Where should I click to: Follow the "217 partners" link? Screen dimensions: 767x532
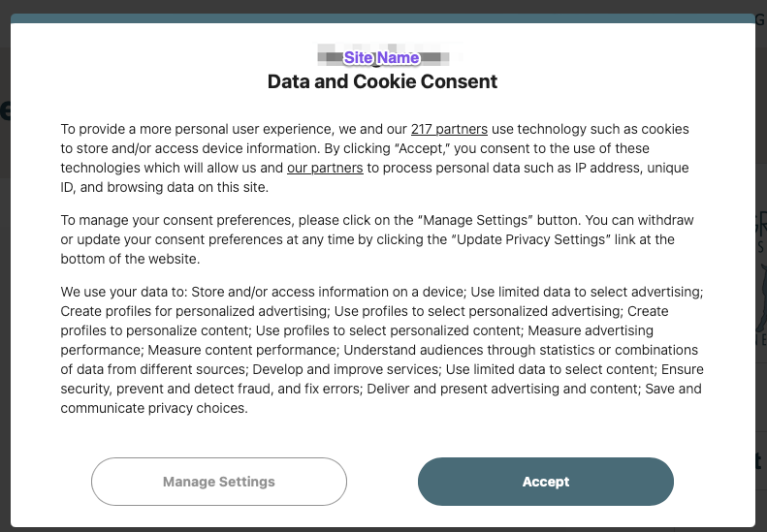click(x=449, y=129)
